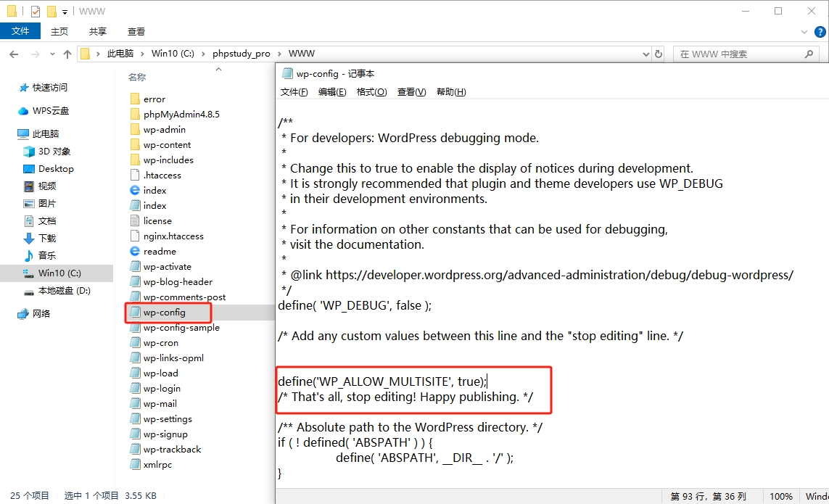Select the wp-includes folder icon
Viewport: 829px width, 504px height.
click(x=135, y=160)
